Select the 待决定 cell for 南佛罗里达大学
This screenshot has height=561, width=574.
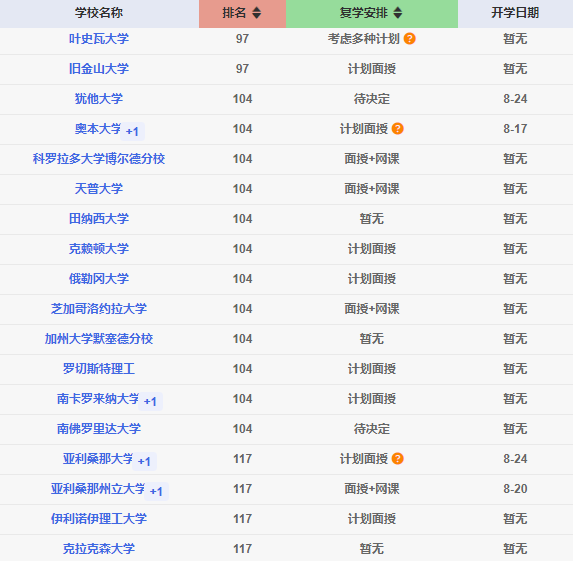(372, 428)
